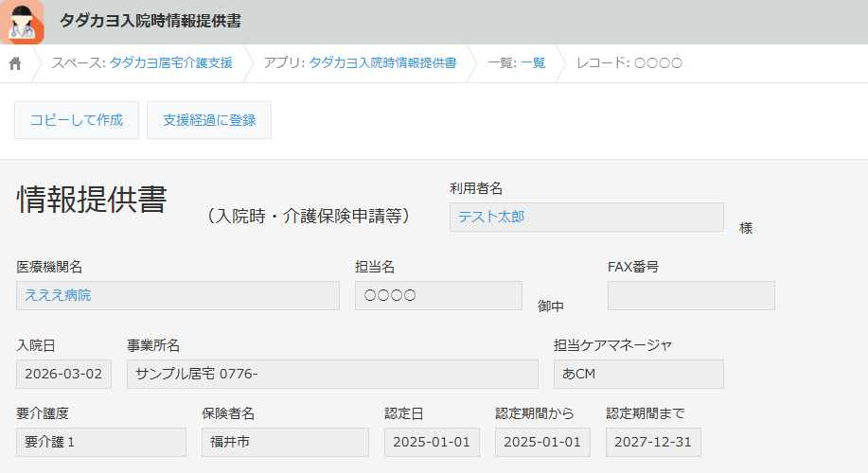Open the テスト太郎 user name link
Screen dimensions: 868x473
(x=491, y=217)
